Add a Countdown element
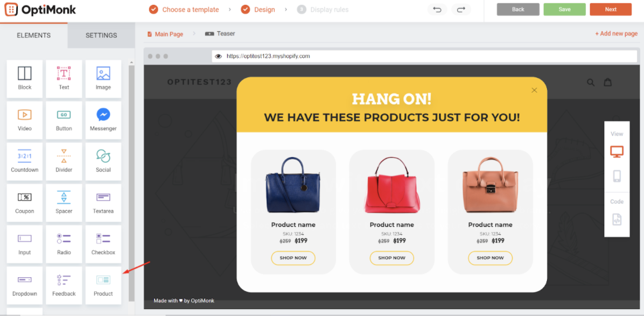 [25, 162]
